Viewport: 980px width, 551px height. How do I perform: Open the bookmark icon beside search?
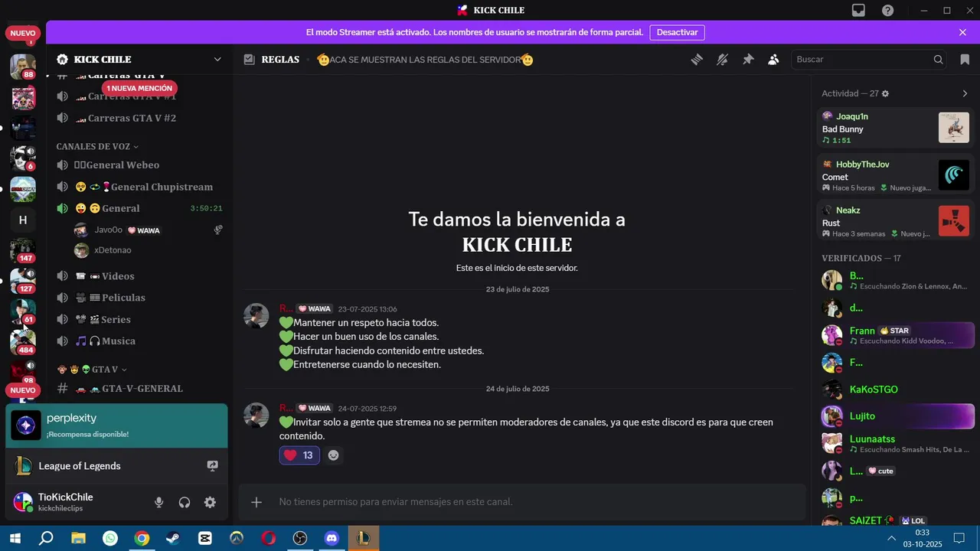[x=965, y=60]
